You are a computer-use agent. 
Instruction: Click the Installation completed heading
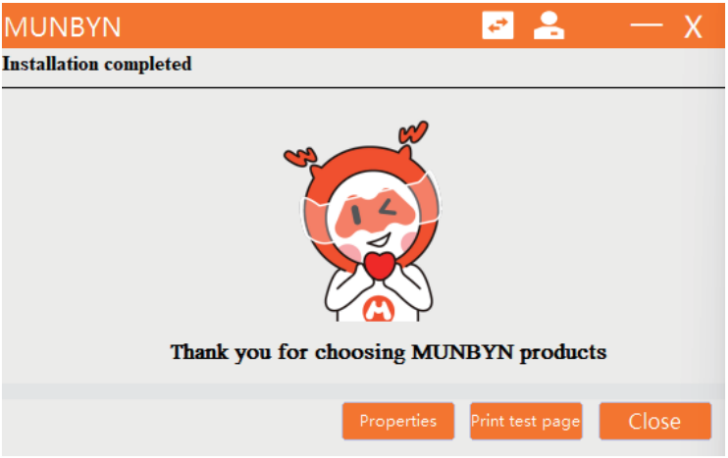pos(97,64)
